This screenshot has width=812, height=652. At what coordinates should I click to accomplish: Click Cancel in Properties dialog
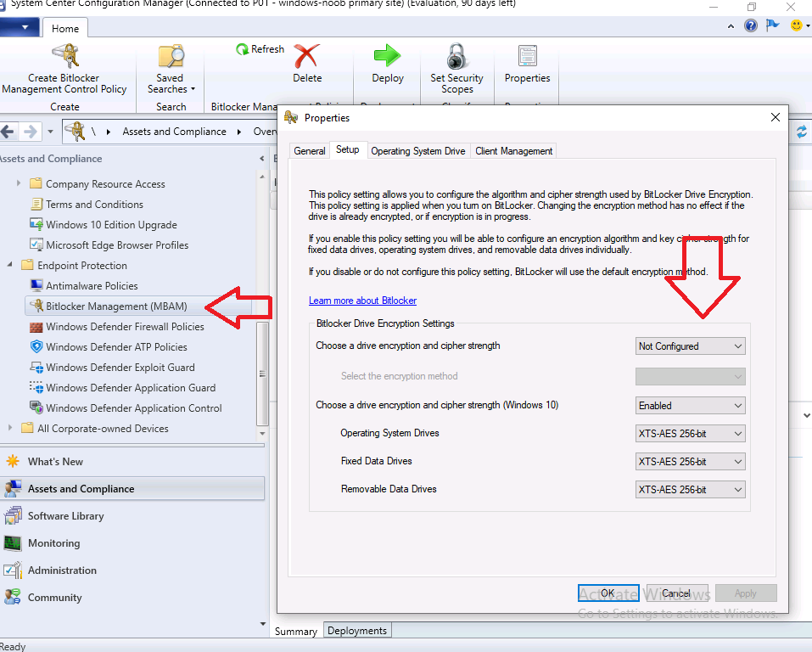click(675, 593)
